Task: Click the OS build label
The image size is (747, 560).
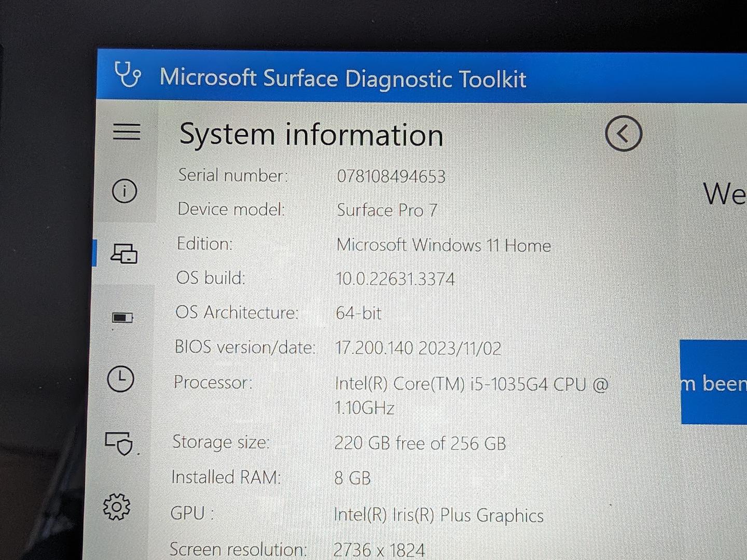Action: [211, 278]
